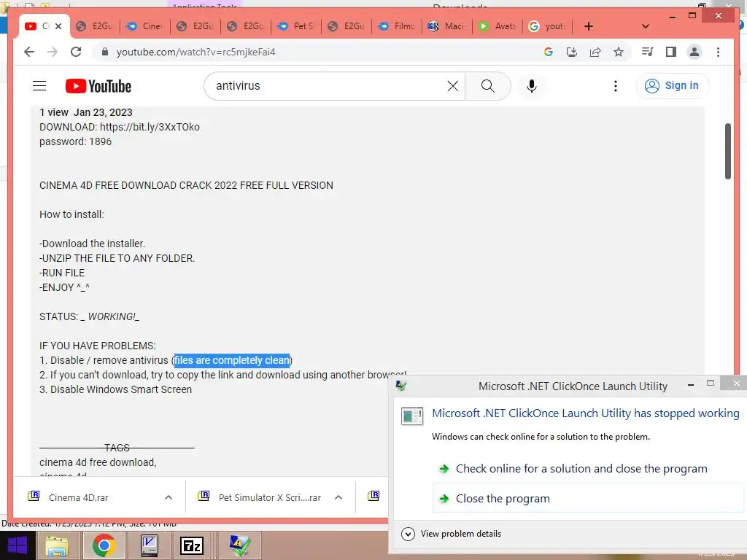Switch to the first E2Gu tab

pyautogui.click(x=94, y=26)
